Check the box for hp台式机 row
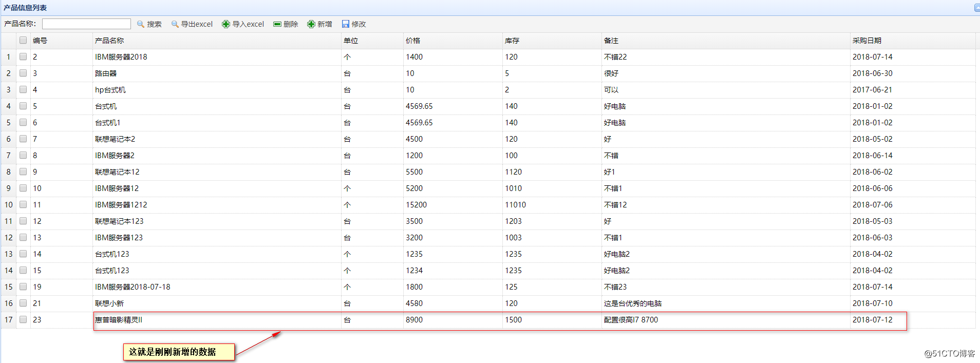The height and width of the screenshot is (363, 980). point(23,89)
